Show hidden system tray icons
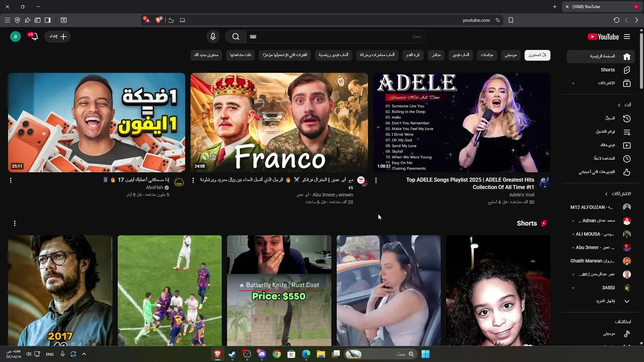 pos(84,354)
